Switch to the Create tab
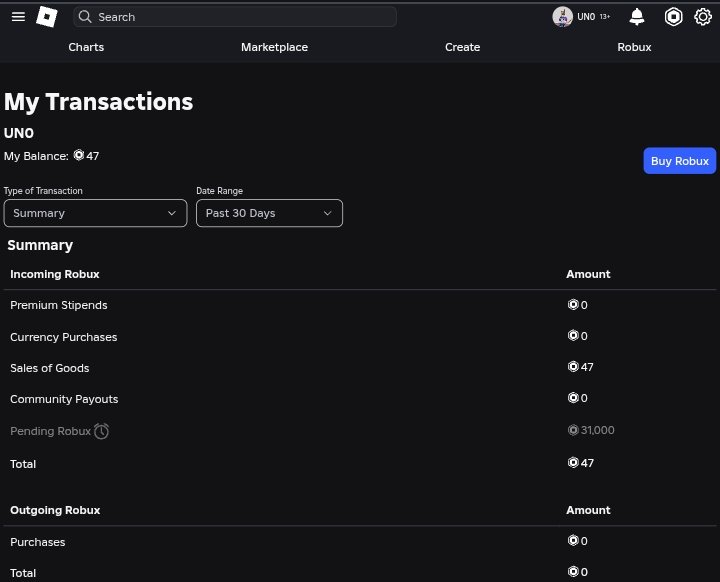The height and width of the screenshot is (582, 720). 462,47
